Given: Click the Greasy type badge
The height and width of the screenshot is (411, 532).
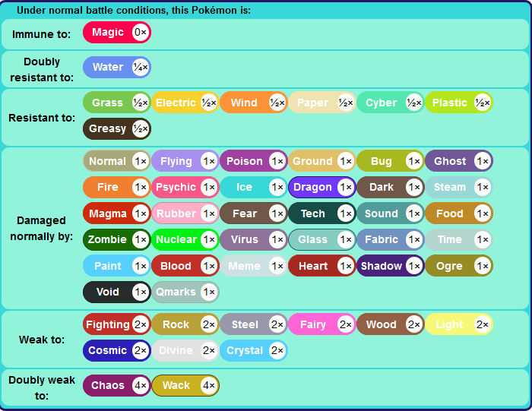Looking at the screenshot, I should click(117, 129).
